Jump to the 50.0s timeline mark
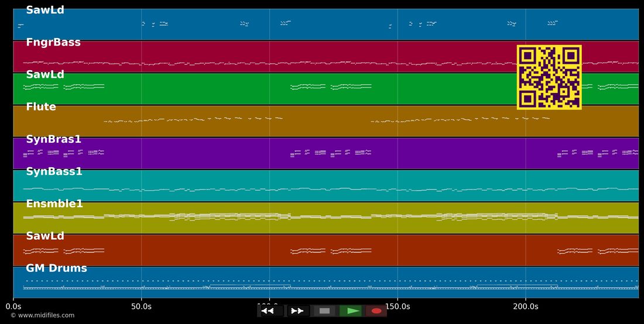The height and width of the screenshot is (324, 644). coord(141,306)
